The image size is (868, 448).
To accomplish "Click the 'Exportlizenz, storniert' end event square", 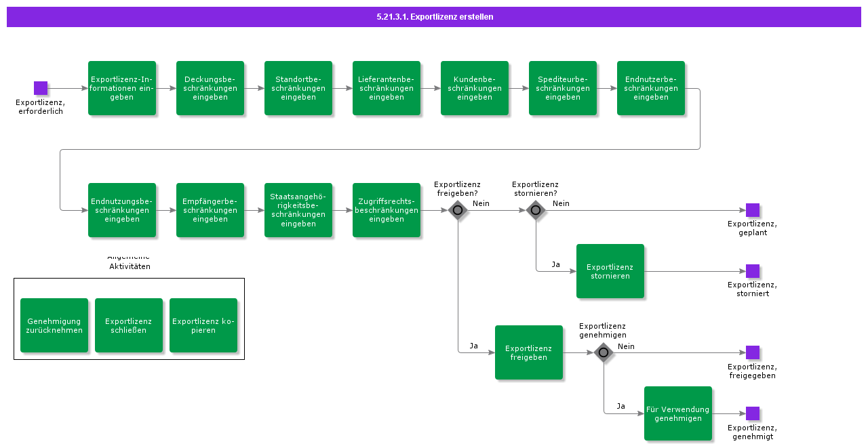I will coord(753,271).
